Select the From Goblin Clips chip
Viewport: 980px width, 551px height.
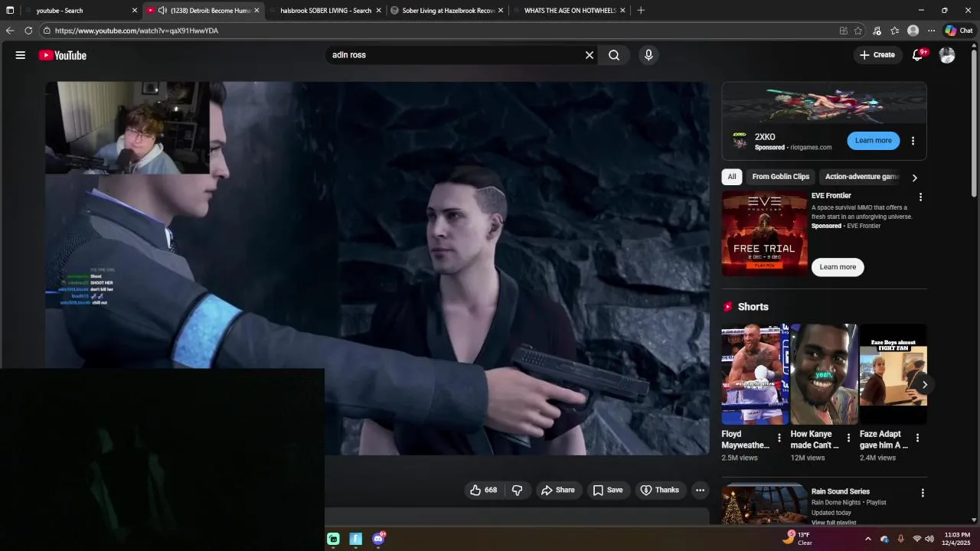tap(780, 177)
